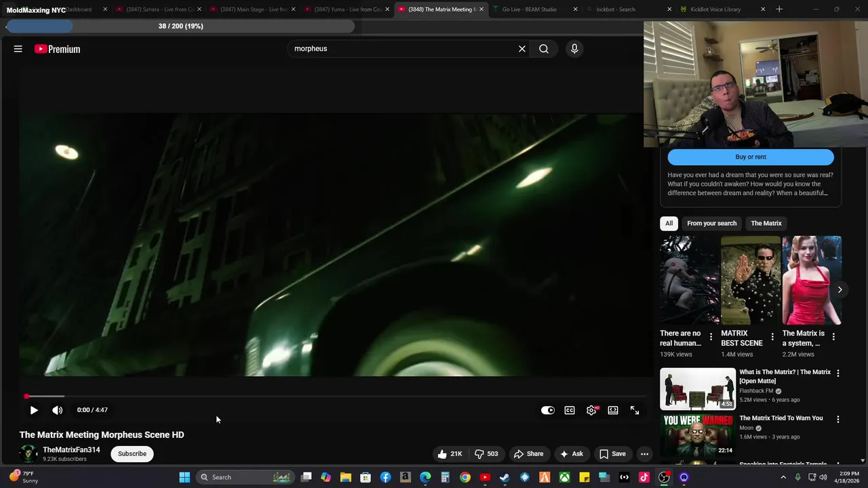Enter full screen mode
This screenshot has width=868, height=488.
click(635, 410)
